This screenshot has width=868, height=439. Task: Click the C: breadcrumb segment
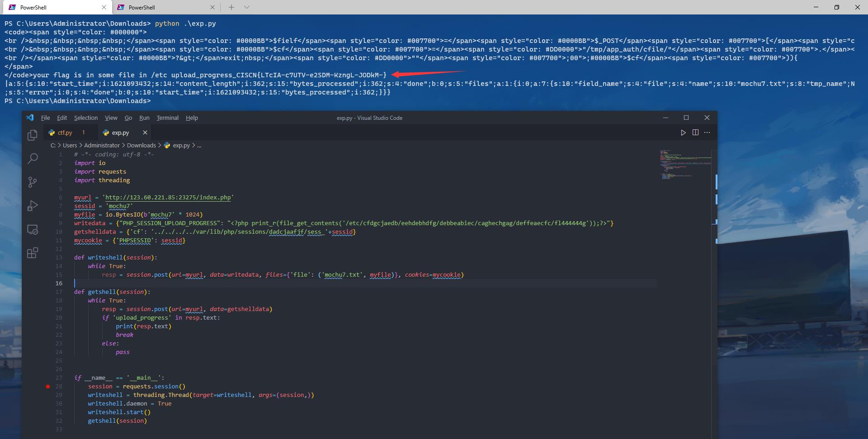53,145
